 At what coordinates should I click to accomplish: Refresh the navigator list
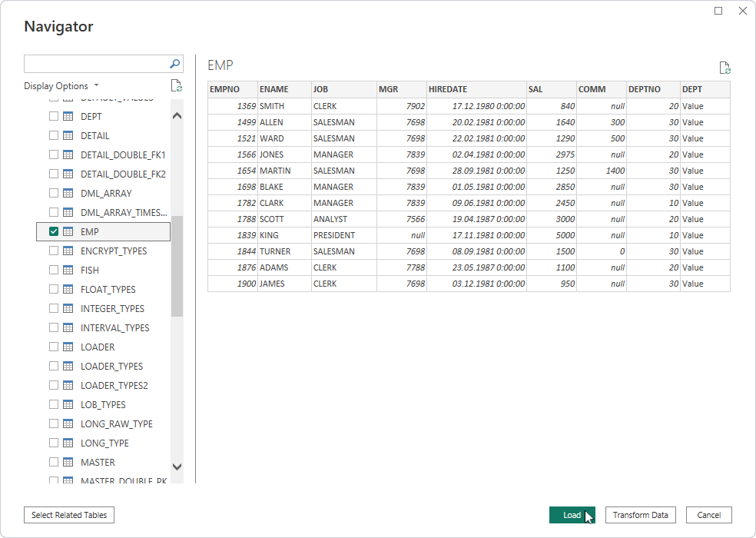click(x=176, y=85)
